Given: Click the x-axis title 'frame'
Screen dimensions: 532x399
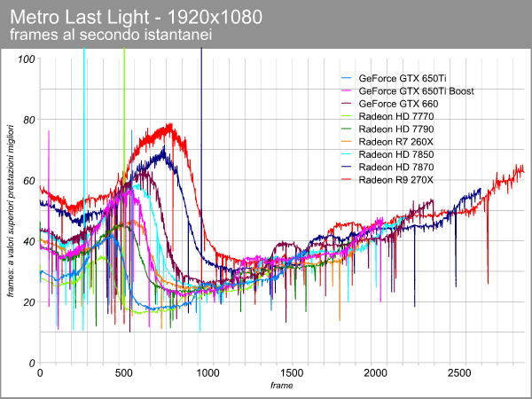Looking at the screenshot, I should [x=282, y=386].
